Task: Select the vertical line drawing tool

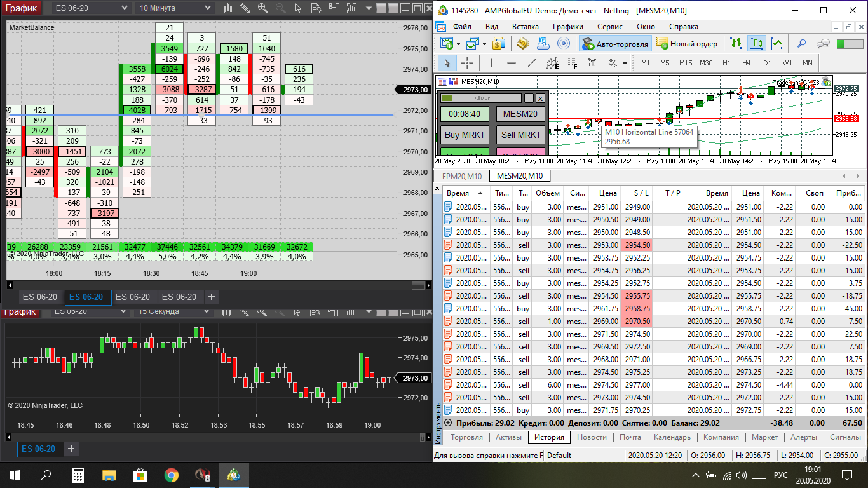Action: click(x=491, y=63)
